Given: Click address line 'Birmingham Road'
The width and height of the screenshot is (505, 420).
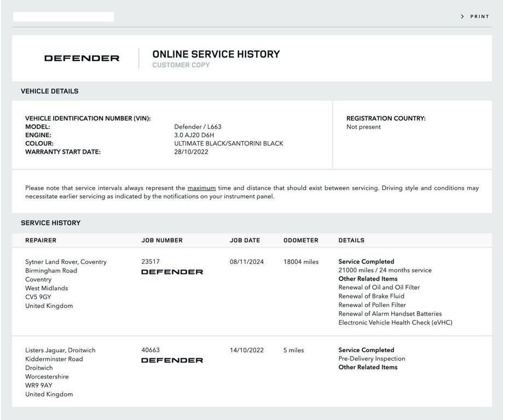Looking at the screenshot, I should tap(51, 271).
